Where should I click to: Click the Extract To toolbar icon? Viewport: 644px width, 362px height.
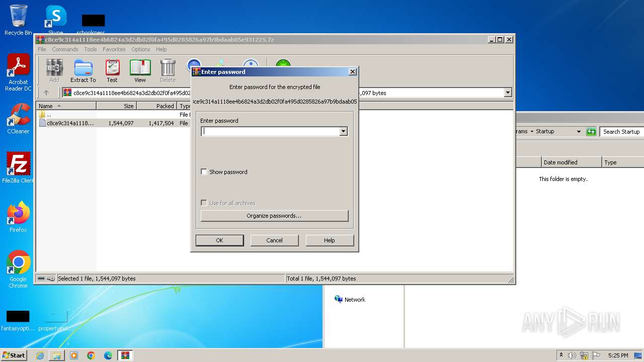coord(83,71)
